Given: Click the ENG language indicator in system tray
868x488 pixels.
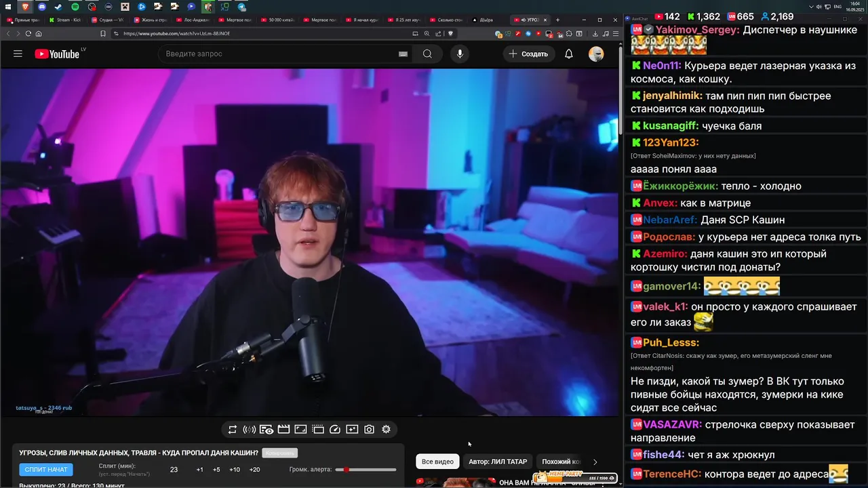Looking at the screenshot, I should 837,7.
